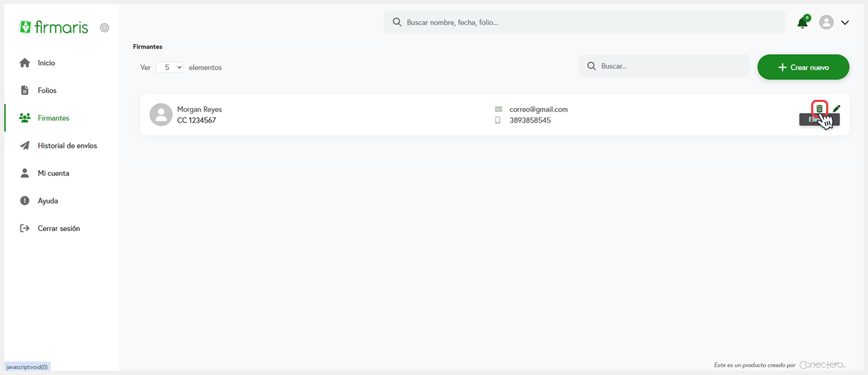Click Cerrar sesión to log out
The height and width of the screenshot is (375, 868).
[58, 229]
